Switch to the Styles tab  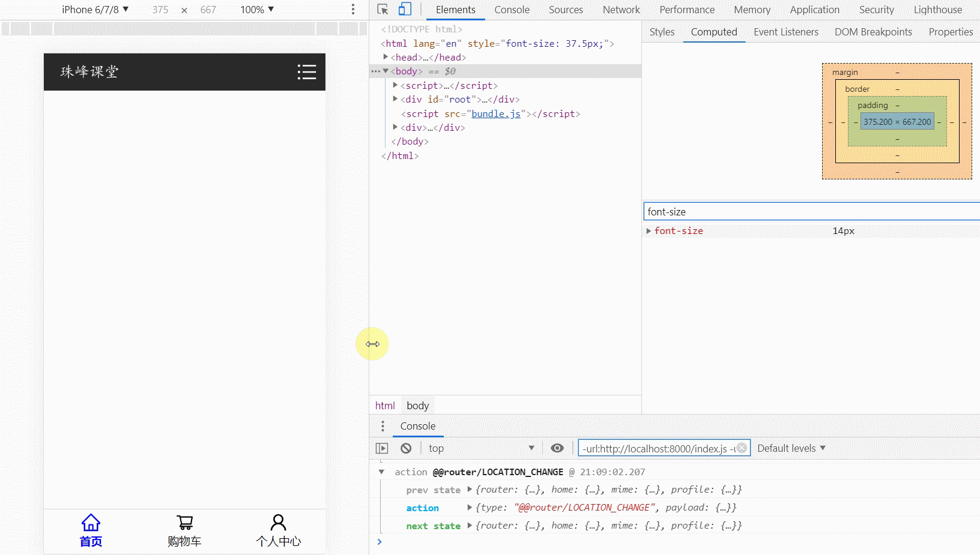(x=662, y=32)
